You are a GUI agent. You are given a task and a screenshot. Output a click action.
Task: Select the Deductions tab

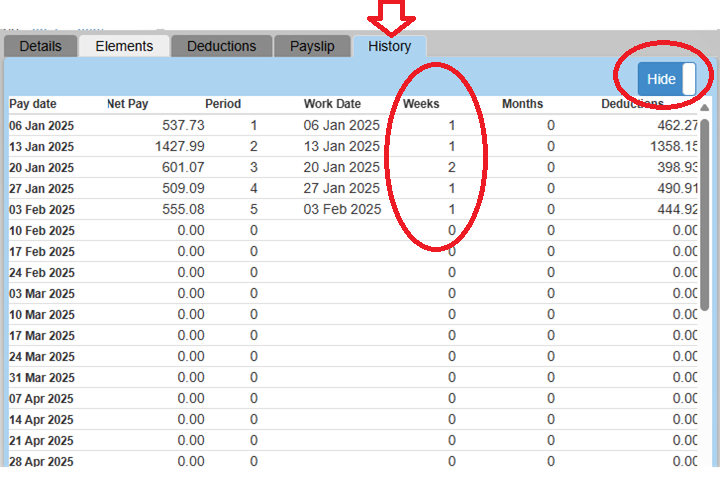[x=221, y=46]
